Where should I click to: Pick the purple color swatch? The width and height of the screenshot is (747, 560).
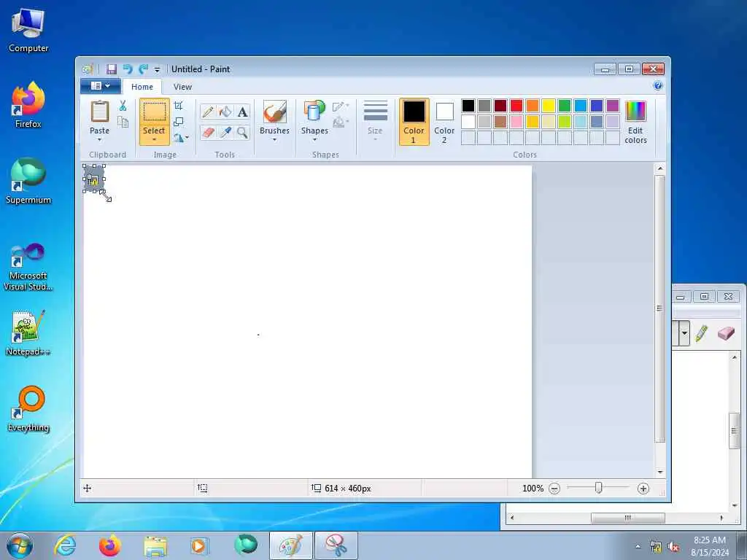[613, 106]
